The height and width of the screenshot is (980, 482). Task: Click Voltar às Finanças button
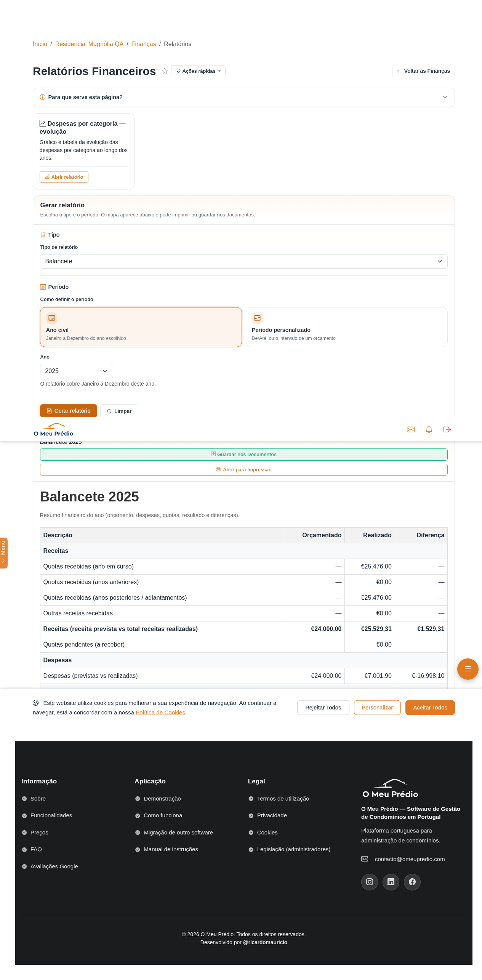(x=423, y=71)
